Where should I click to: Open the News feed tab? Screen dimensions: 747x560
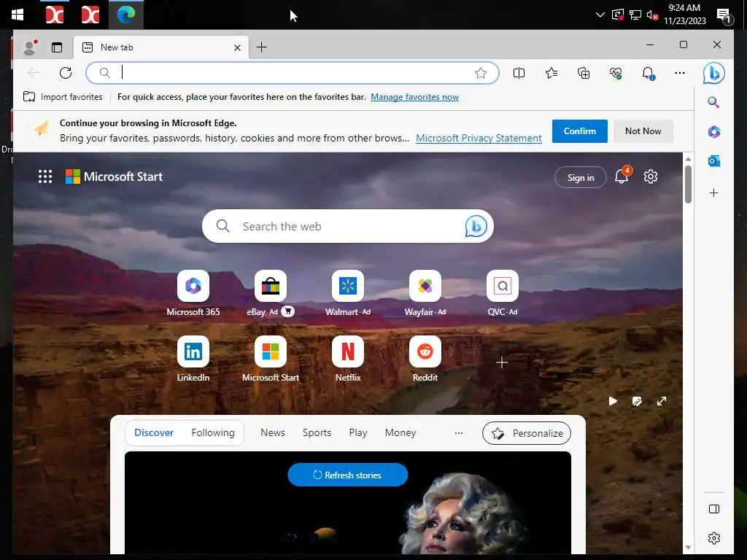(273, 432)
